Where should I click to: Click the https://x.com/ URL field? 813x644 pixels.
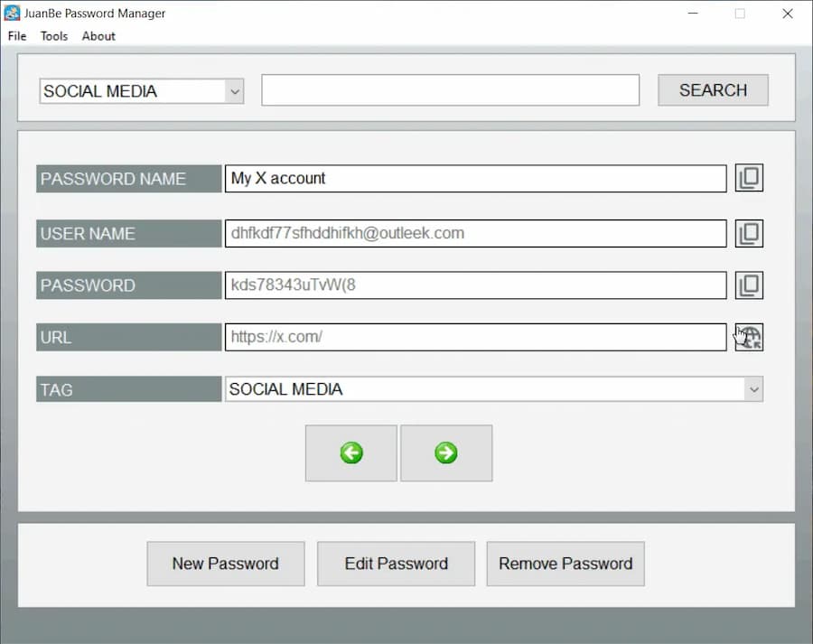coord(475,337)
